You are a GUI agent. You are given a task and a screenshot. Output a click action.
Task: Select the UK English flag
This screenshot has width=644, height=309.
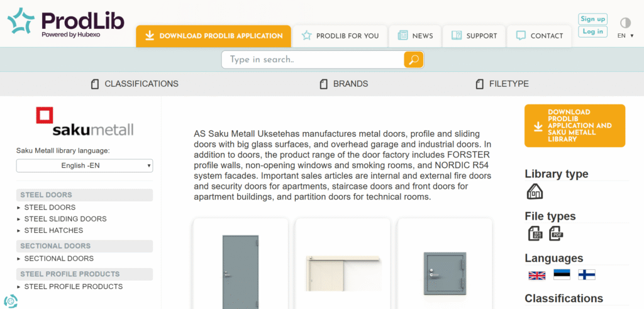tap(537, 275)
